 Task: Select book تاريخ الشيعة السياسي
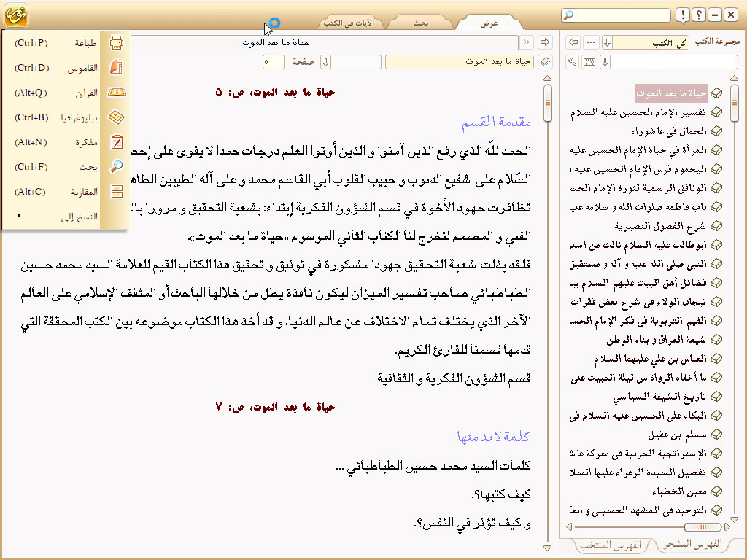pyautogui.click(x=659, y=397)
